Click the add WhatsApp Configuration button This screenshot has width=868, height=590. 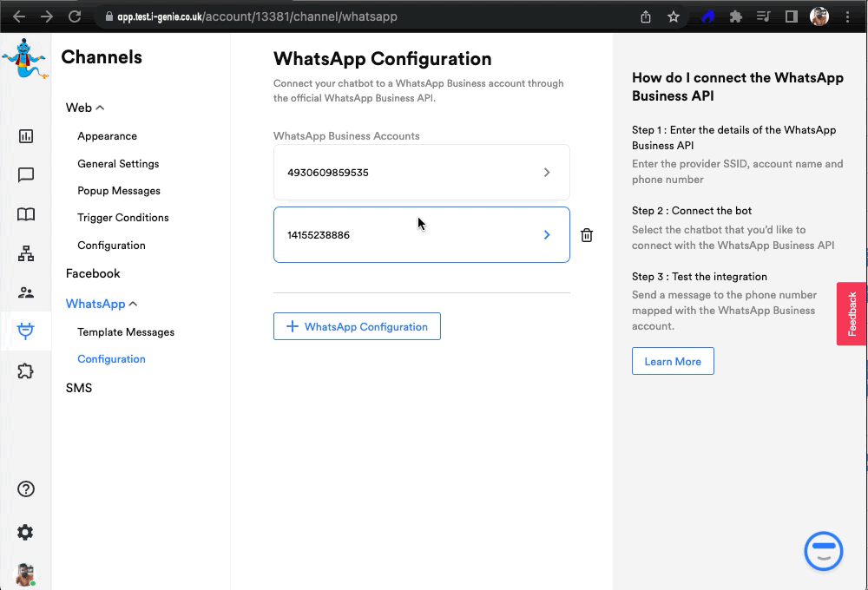pyautogui.click(x=357, y=327)
